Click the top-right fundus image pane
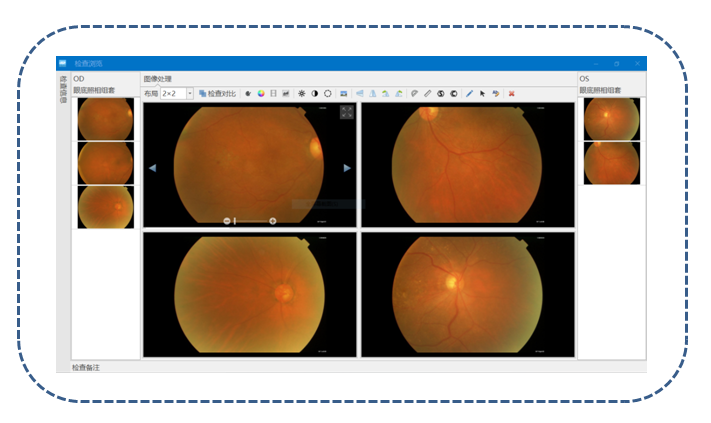This screenshot has height=423, width=711. pyautogui.click(x=468, y=165)
